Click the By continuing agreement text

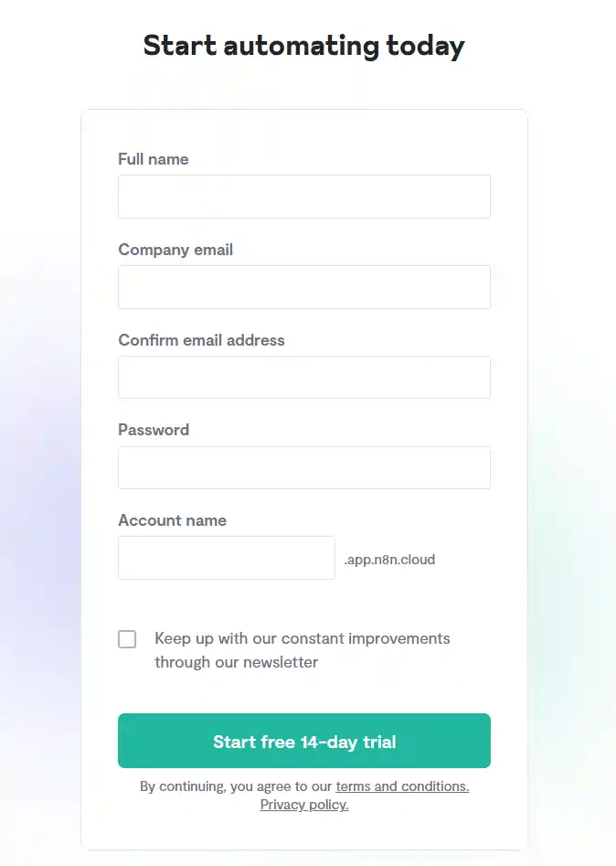[236, 786]
